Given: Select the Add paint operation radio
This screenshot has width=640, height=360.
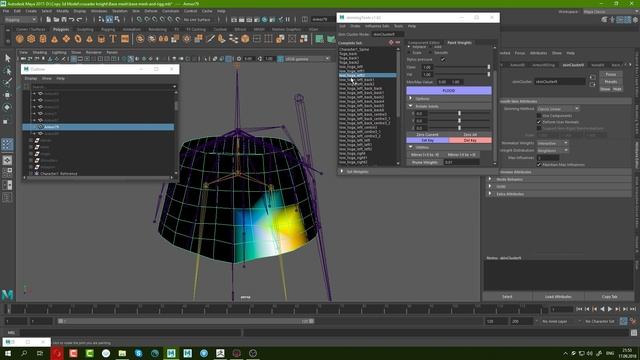Looking at the screenshot, I should [431, 47].
